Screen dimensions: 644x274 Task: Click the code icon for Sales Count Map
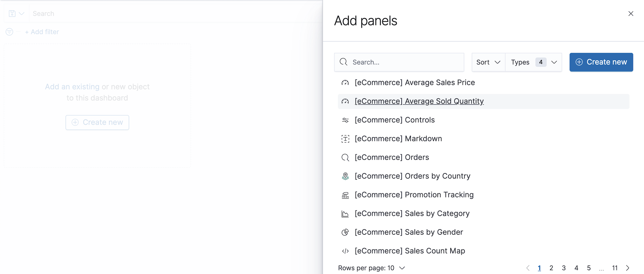point(345,251)
